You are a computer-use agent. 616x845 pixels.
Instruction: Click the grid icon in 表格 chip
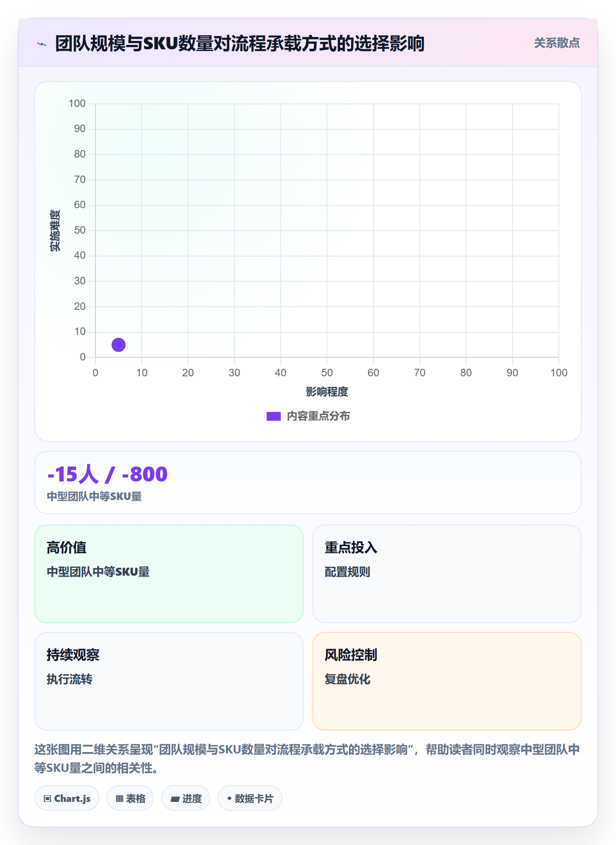pos(119,799)
